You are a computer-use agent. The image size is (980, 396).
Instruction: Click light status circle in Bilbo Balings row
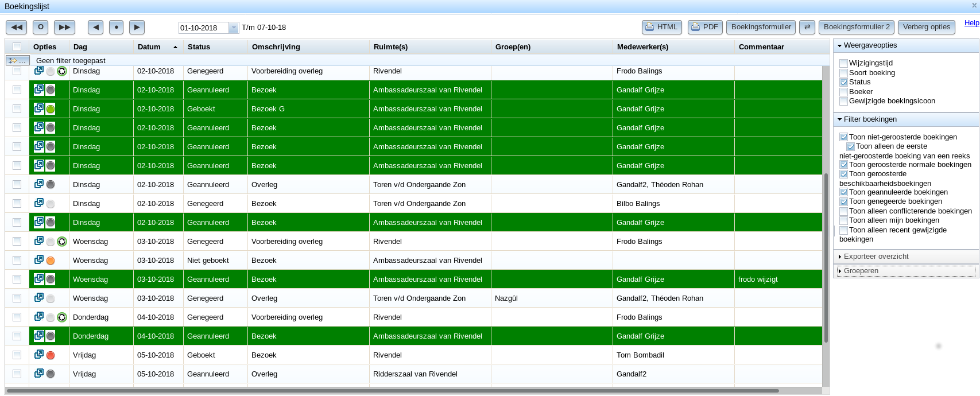51,204
